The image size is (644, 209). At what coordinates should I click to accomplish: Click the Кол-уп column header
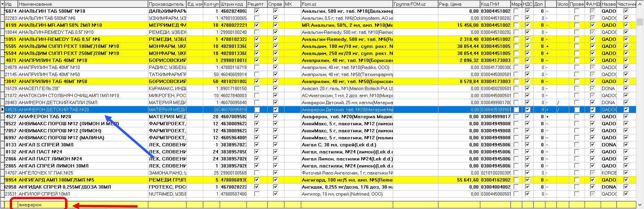211,4
